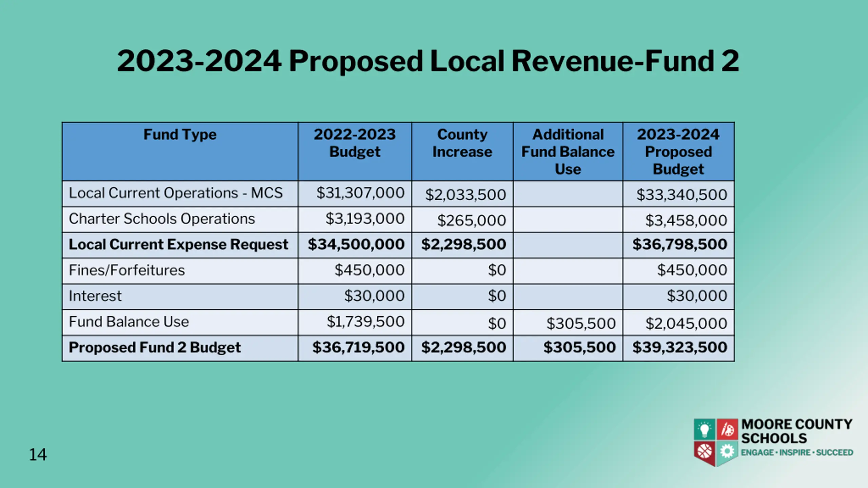Select the Local Current Operations - MCS row label
Viewport: 868px width, 488px height.
pos(176,193)
